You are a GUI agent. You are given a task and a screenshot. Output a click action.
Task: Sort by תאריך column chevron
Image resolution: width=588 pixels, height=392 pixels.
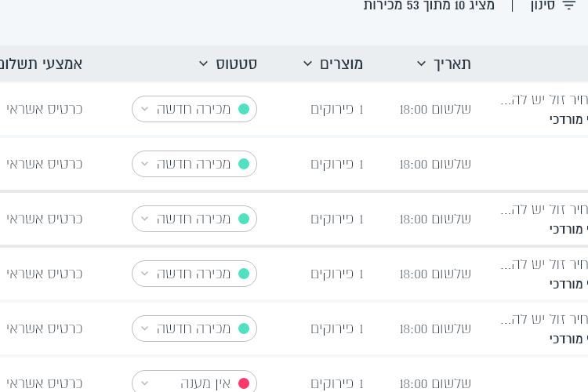pos(421,64)
